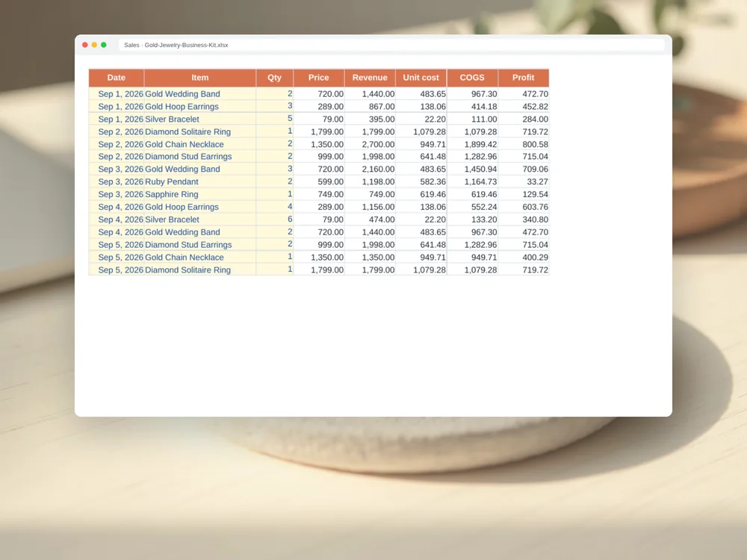Click the profit value 340.80
This screenshot has height=560, width=747.
coord(535,220)
